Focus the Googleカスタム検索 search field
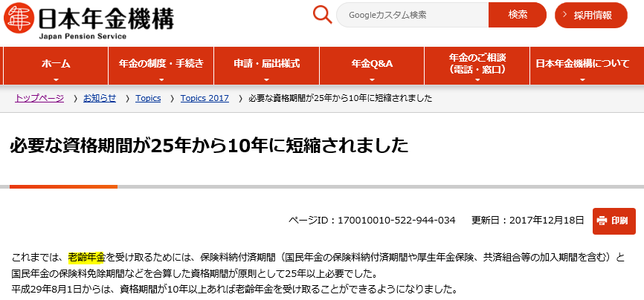Image resolution: width=644 pixels, height=300 pixels. 413,15
